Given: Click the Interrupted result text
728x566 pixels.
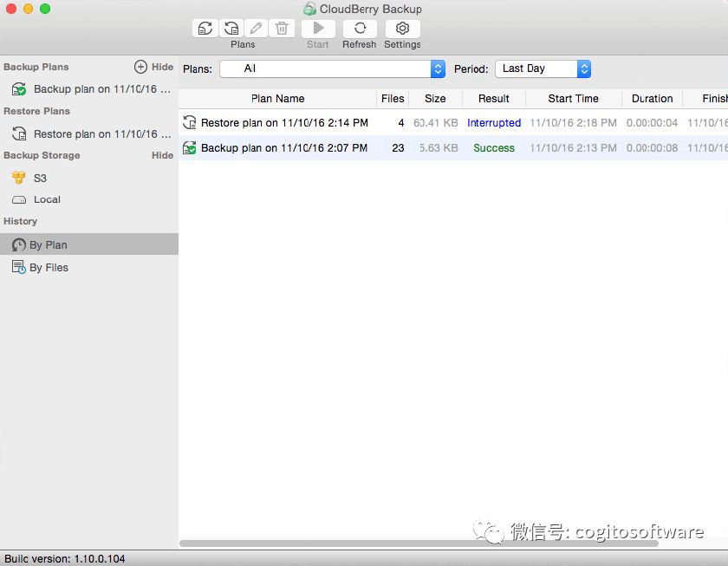Looking at the screenshot, I should [493, 122].
